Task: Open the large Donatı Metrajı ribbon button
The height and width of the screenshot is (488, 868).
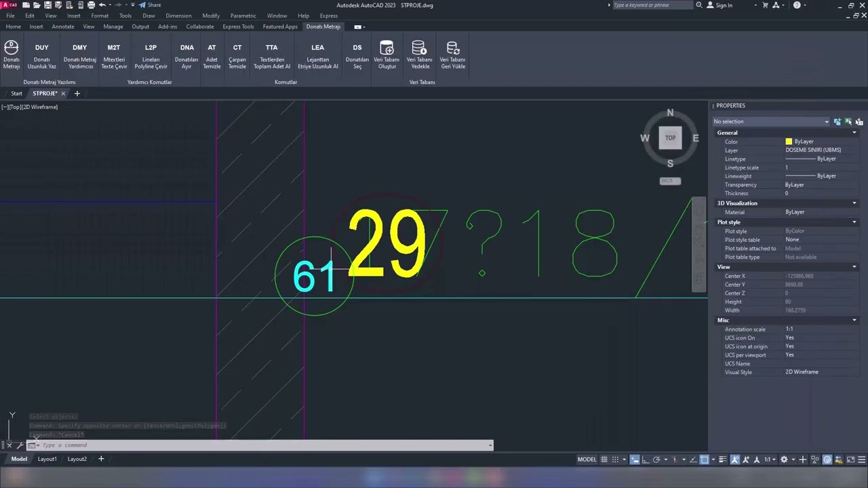Action: tap(12, 55)
